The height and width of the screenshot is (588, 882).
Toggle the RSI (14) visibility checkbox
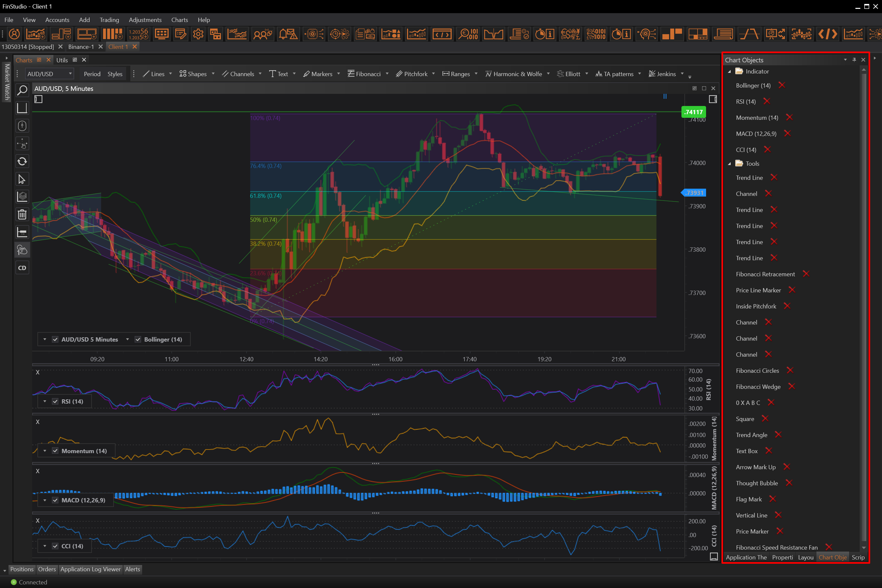(55, 401)
